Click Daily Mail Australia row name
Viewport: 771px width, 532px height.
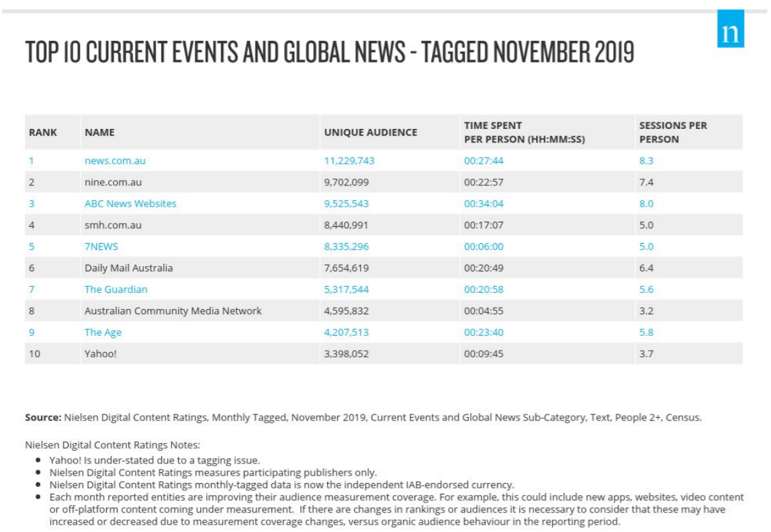coord(128,268)
